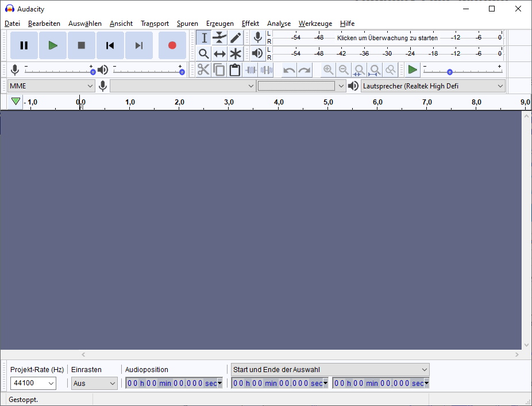Select the Multi-tool asterisk icon
The height and width of the screenshot is (406, 532).
click(236, 53)
